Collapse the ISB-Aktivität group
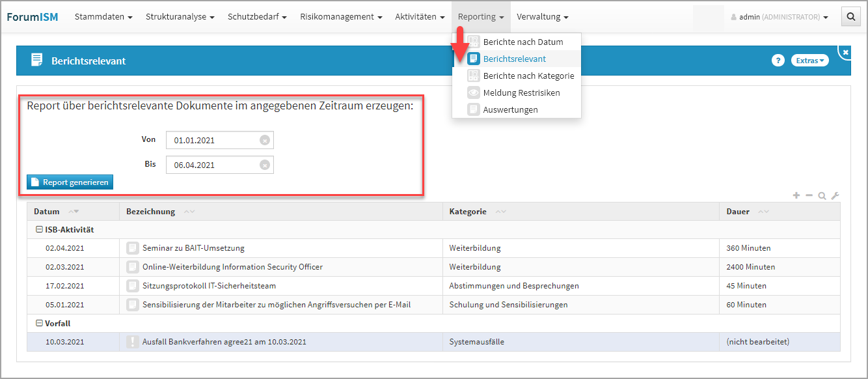 point(39,230)
